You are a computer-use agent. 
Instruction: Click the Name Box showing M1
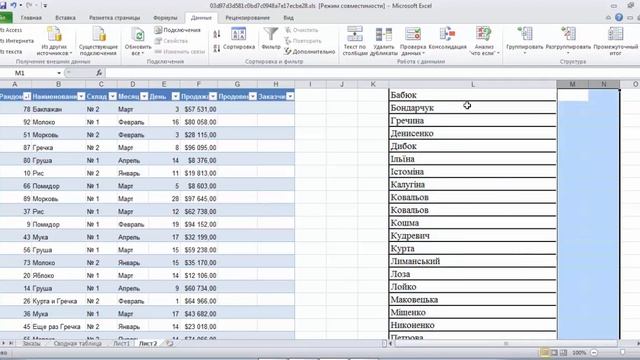point(29,73)
